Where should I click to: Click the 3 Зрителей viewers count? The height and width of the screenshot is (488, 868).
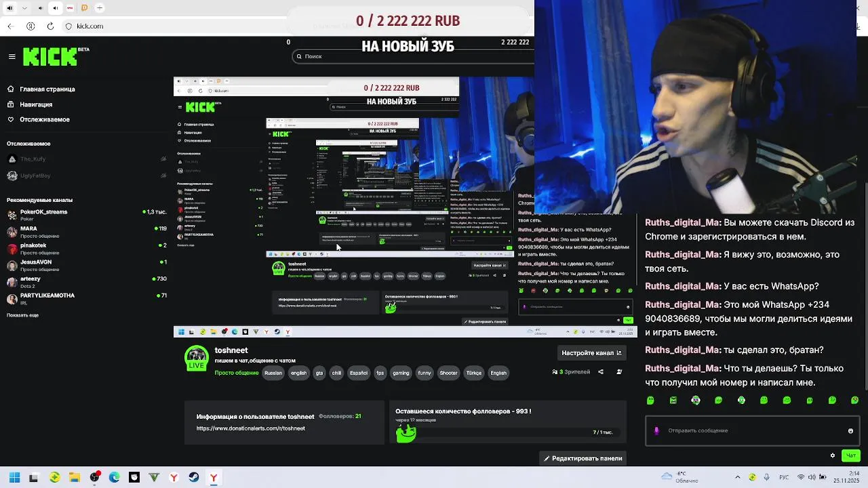tap(572, 372)
